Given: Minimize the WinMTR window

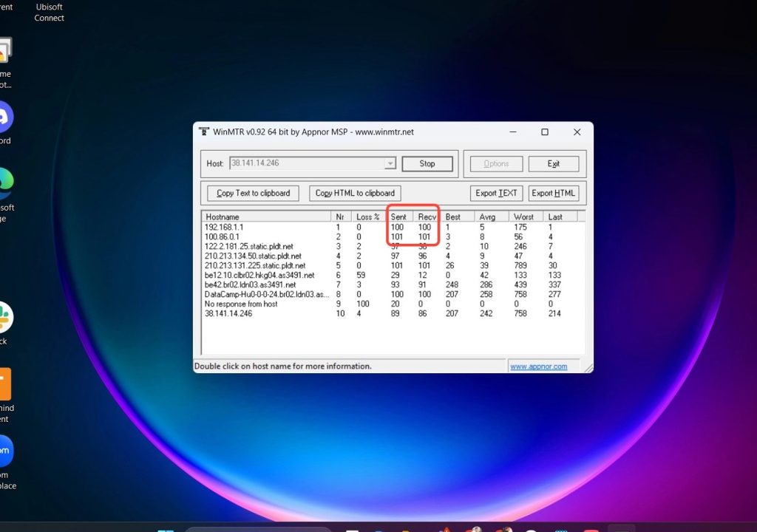Looking at the screenshot, I should click(513, 132).
